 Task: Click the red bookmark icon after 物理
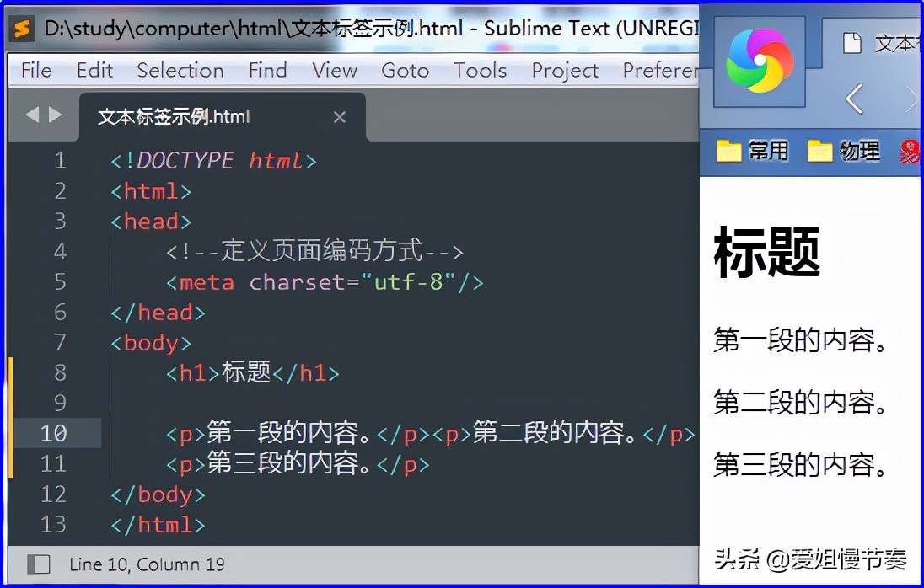910,152
